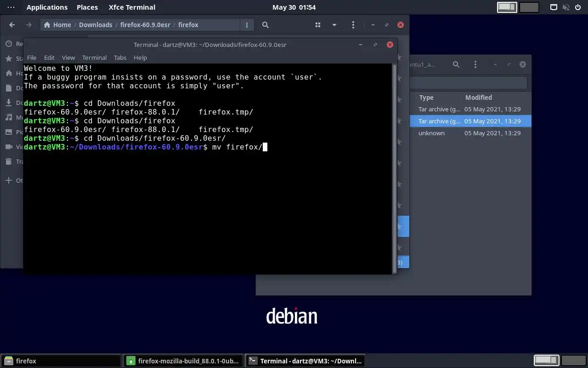Click the terminal vertical scrollbar
Viewport: 588px width, 368px height.
(394, 168)
